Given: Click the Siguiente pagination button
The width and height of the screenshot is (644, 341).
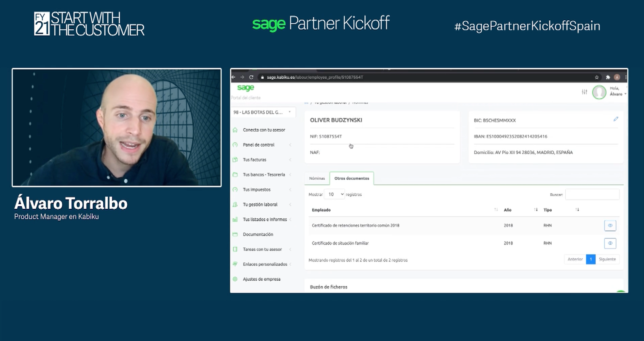Looking at the screenshot, I should click(607, 259).
